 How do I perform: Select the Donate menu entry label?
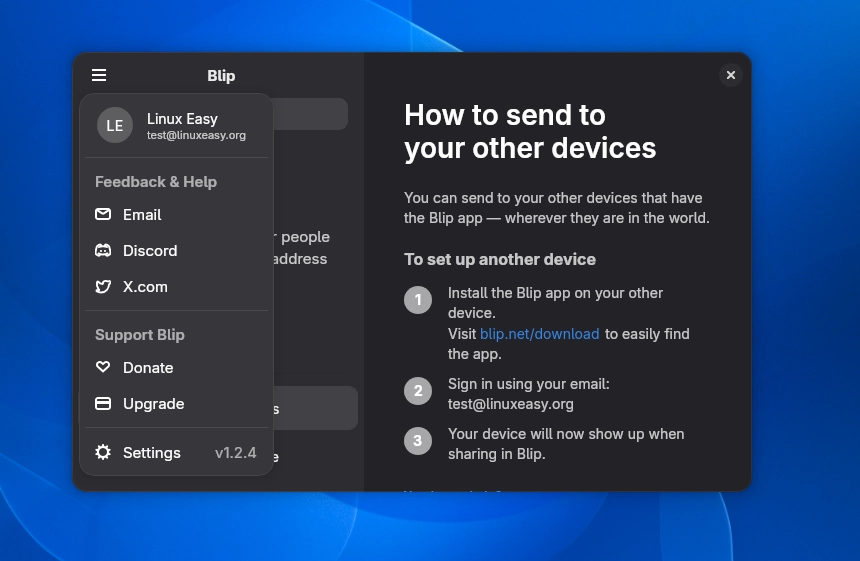tap(148, 367)
